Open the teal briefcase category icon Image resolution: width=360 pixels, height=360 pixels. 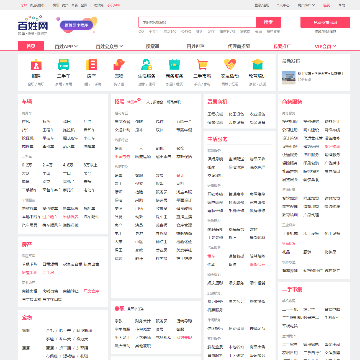(x=174, y=64)
